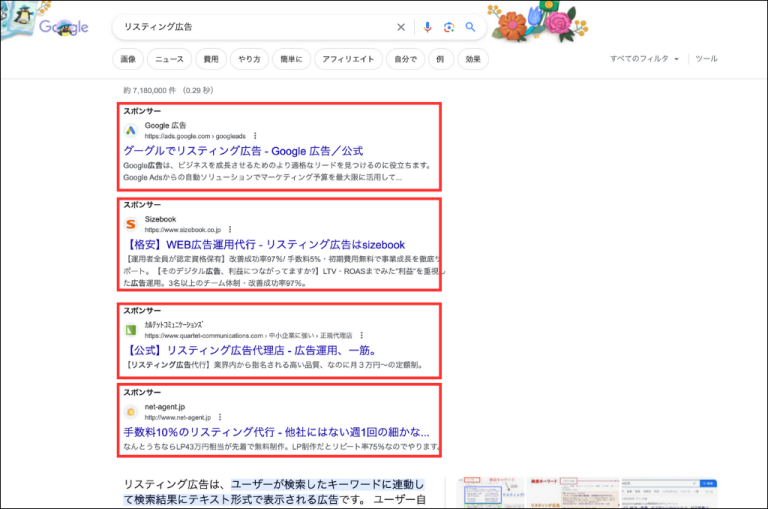
Task: Open three-dot menu for Sizebook ad
Action: (x=230, y=230)
